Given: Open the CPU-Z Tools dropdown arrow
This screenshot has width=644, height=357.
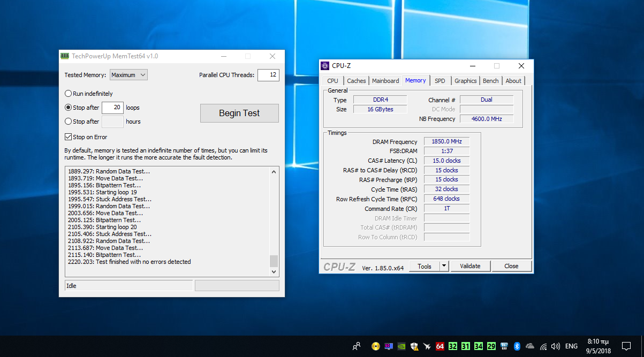Looking at the screenshot, I should [444, 266].
